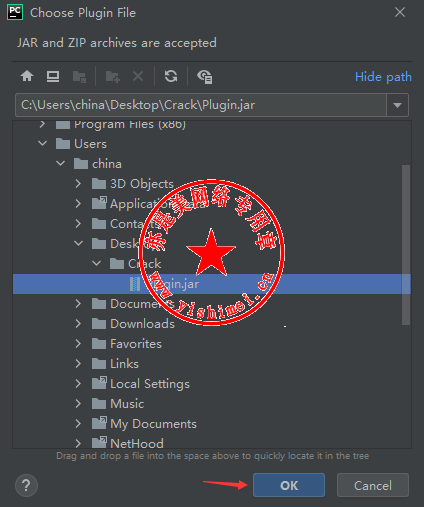Click the Project directory toolbar icon
The width and height of the screenshot is (424, 507).
point(79,76)
